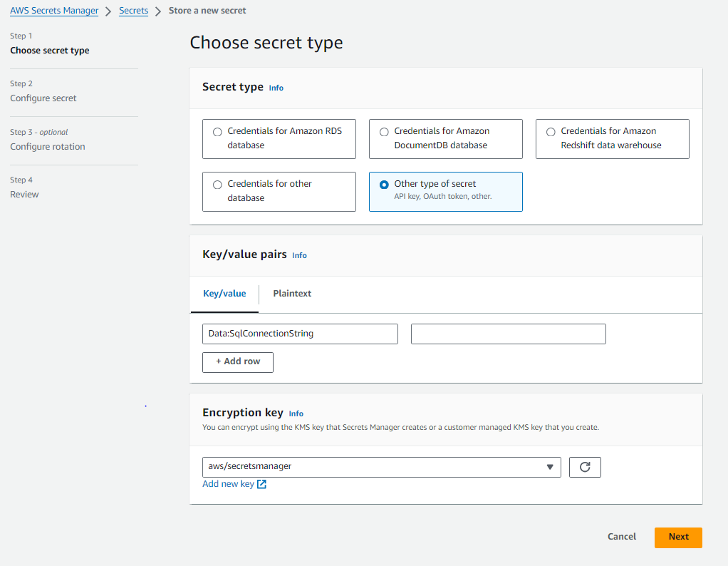Select Credentials for Amazon RDS database radio
This screenshot has width=728, height=566.
[x=217, y=132]
